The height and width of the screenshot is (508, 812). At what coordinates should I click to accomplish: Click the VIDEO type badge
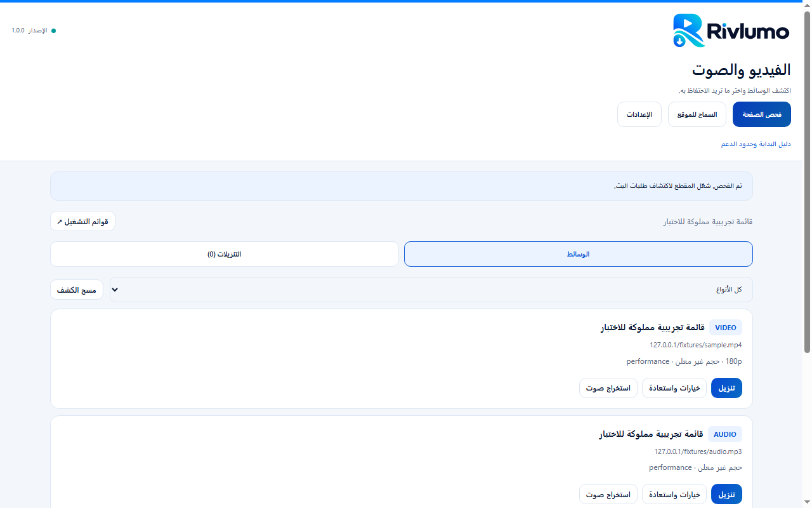(x=726, y=328)
